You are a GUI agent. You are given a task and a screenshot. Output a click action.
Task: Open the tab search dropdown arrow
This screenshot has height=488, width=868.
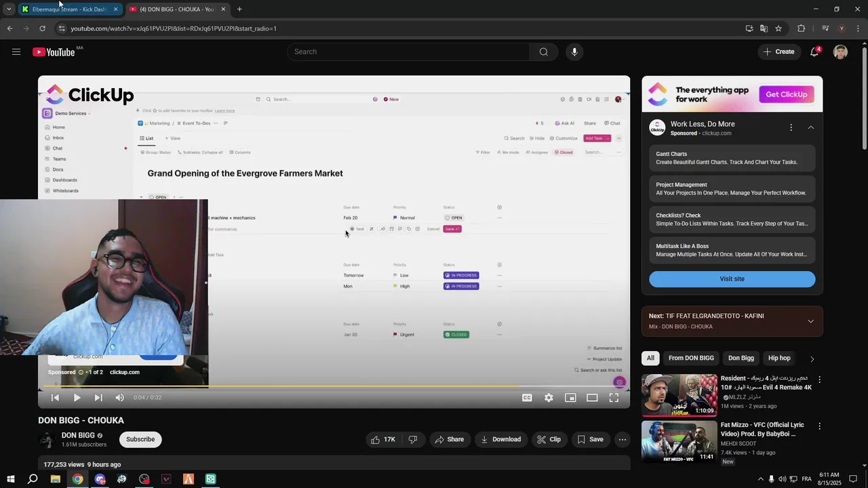click(x=9, y=9)
